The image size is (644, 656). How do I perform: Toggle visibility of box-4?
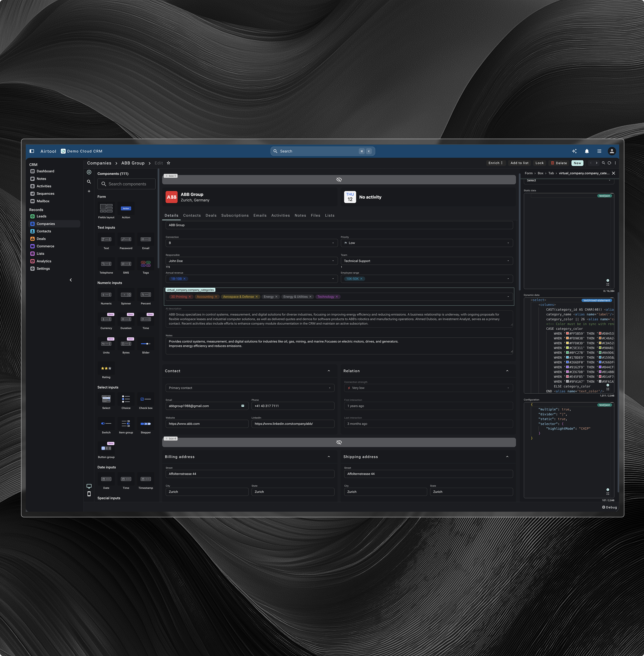[339, 442]
